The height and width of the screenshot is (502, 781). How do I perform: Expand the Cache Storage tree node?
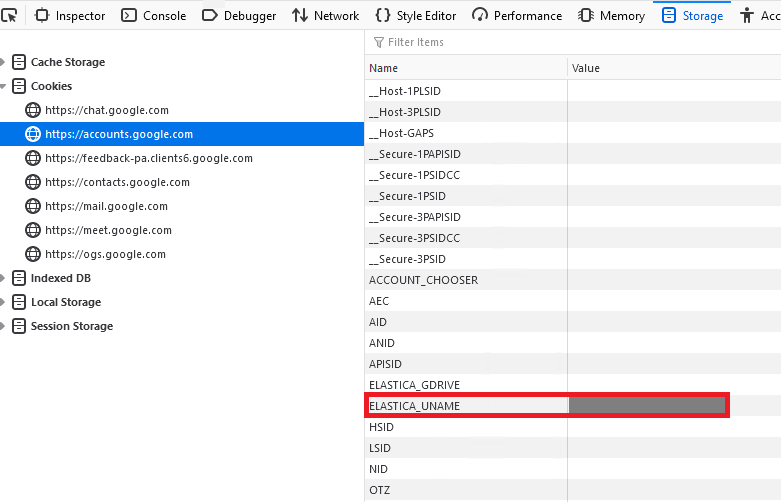(4, 62)
